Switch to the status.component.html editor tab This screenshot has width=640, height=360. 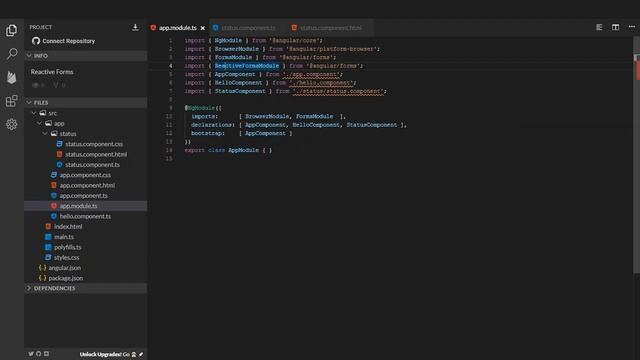click(x=331, y=28)
